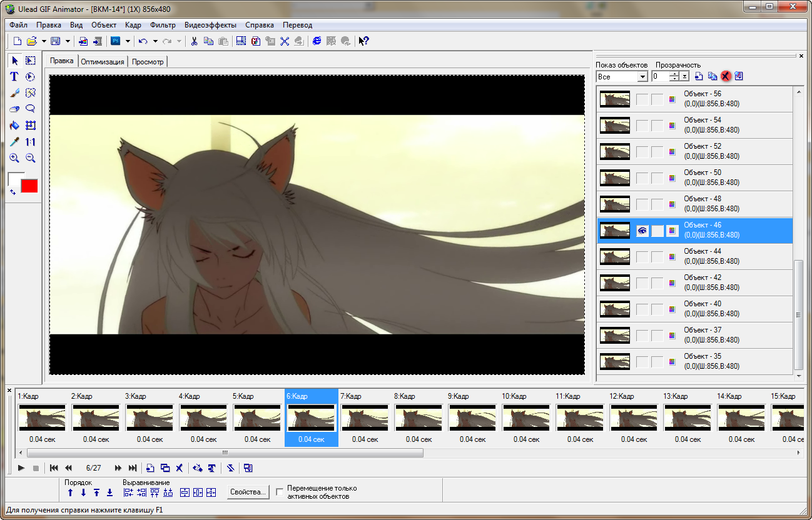Select the Pick arrow tool
Screen dimensions: 812x520
tap(14, 60)
